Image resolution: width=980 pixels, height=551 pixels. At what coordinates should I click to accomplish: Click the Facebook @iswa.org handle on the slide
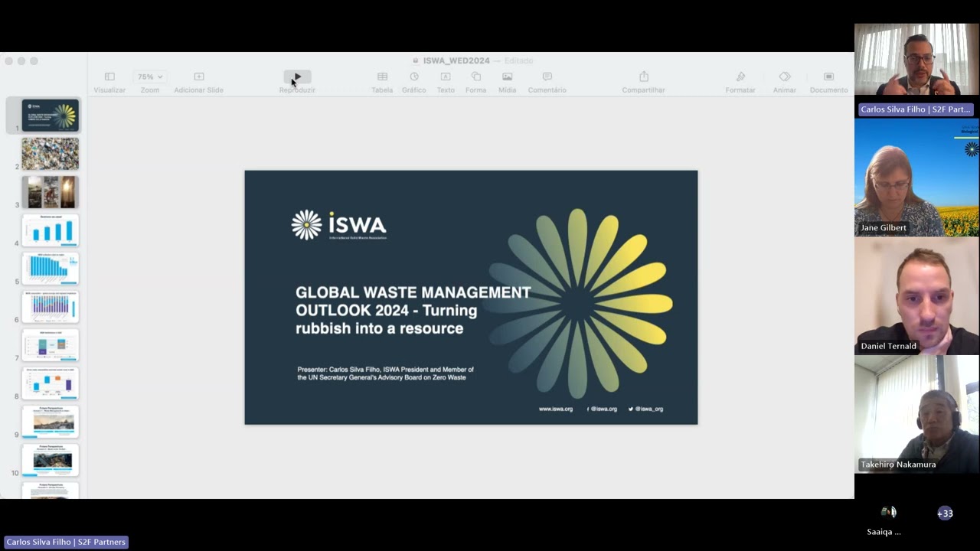[x=602, y=409]
